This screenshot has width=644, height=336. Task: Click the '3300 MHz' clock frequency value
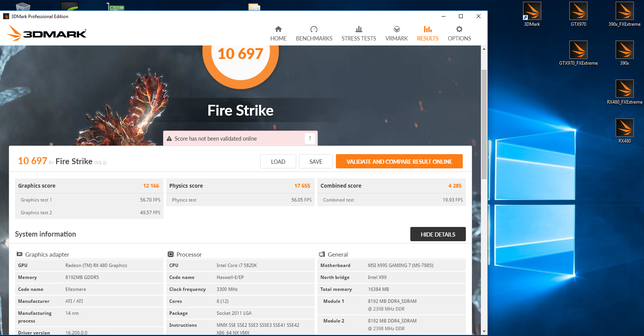(x=227, y=289)
